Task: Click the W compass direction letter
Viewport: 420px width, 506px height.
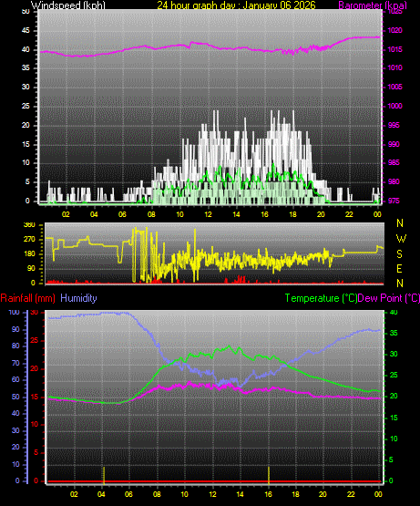Action: [401, 239]
